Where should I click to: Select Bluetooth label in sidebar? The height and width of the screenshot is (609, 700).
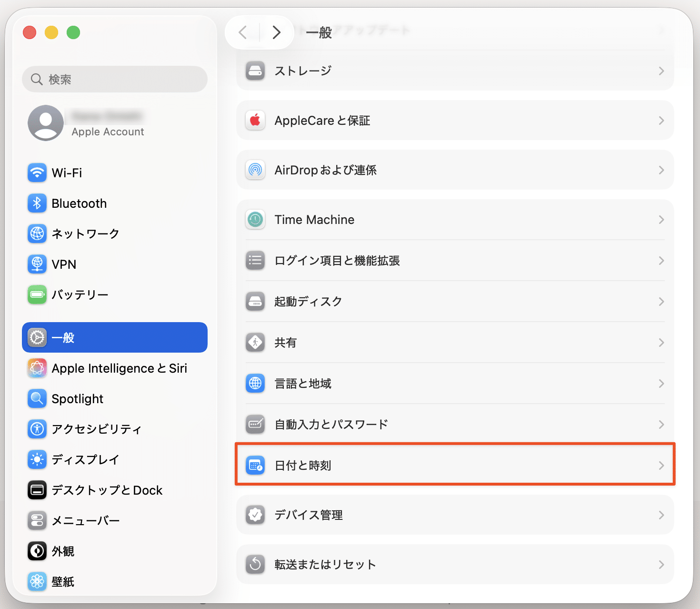[79, 203]
